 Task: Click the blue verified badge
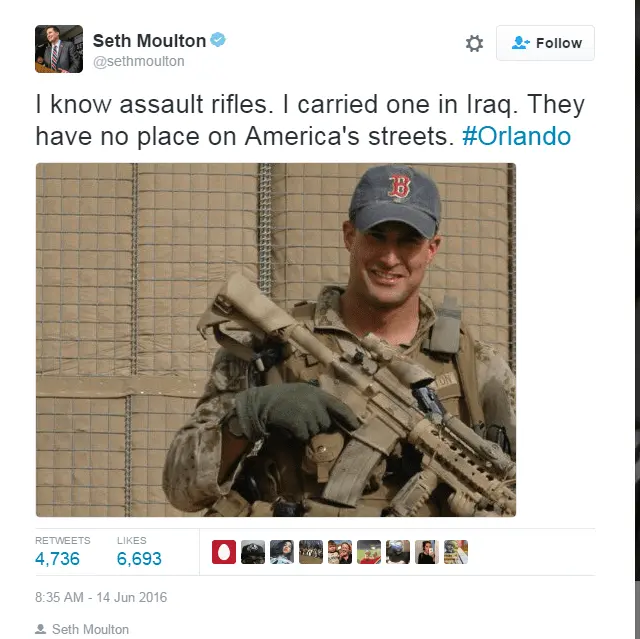pyautogui.click(x=218, y=40)
